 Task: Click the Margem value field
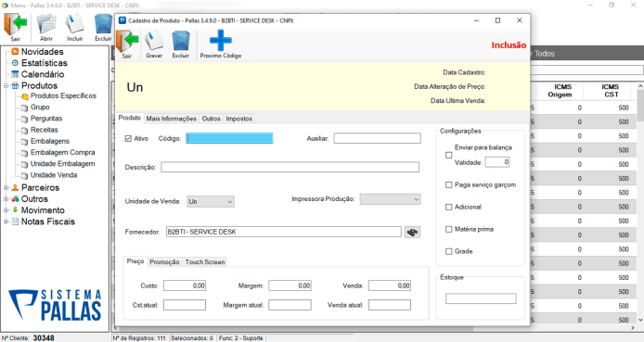(x=290, y=285)
